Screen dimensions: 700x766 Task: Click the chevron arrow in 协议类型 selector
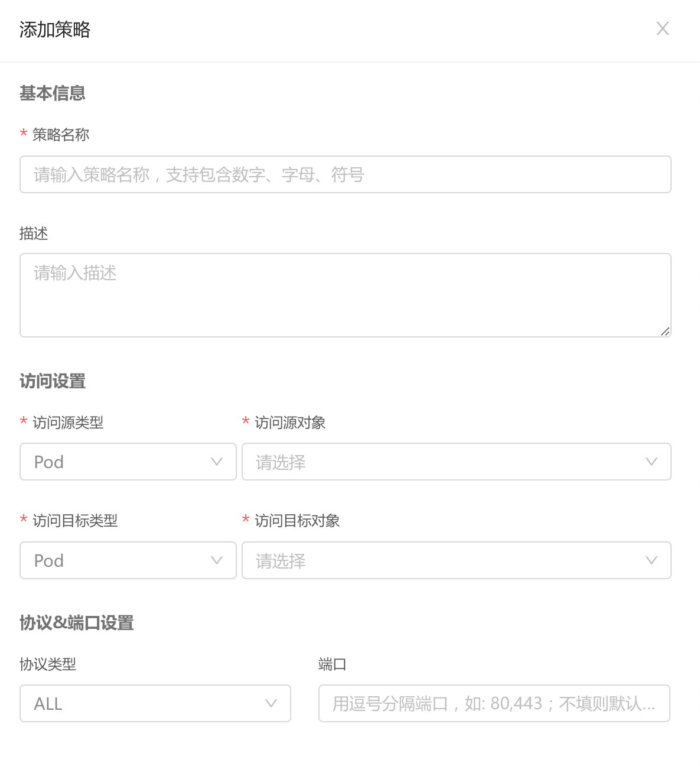[271, 703]
